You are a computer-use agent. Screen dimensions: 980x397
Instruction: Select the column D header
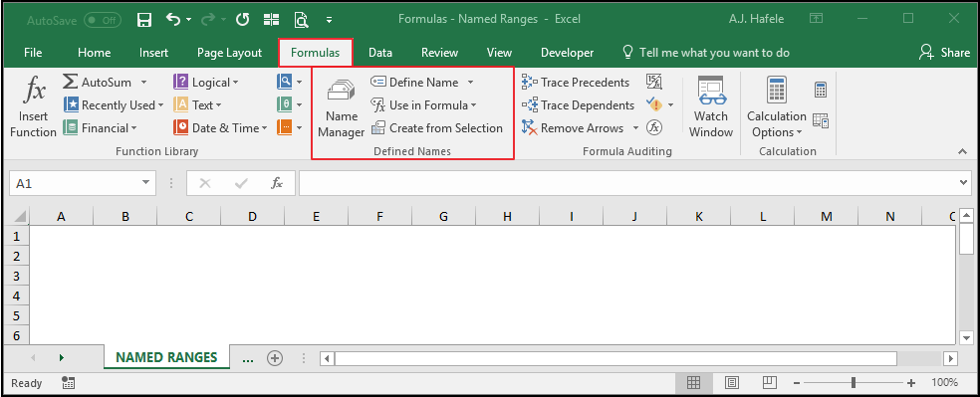pos(253,217)
